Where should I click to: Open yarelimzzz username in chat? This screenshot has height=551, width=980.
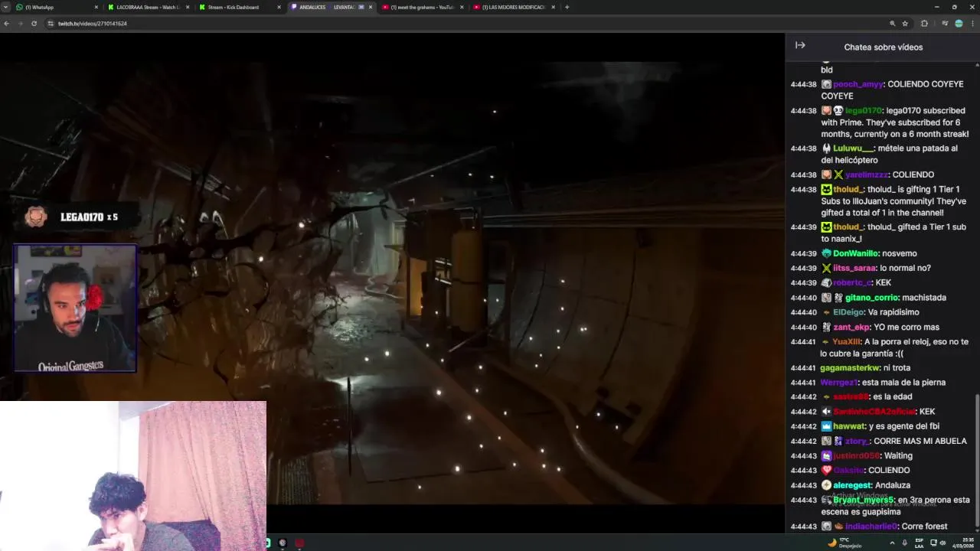866,174
